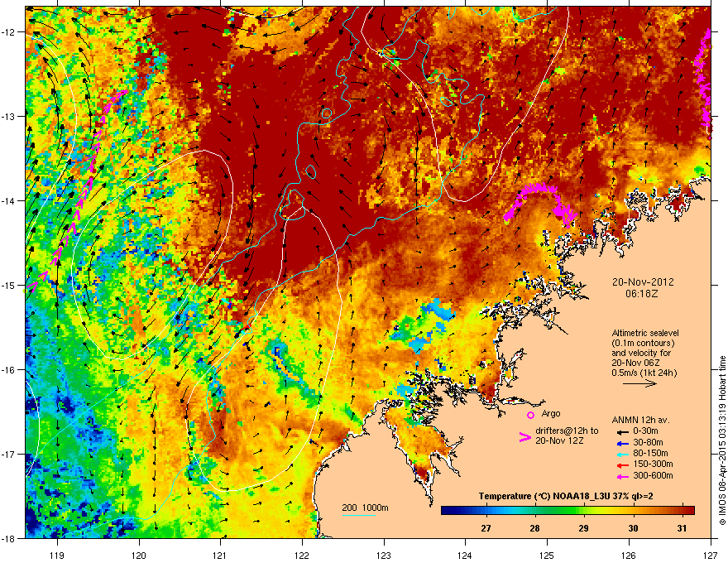Click the '150-300m' depth label
This screenshot has width=728, height=563.
coord(653,464)
